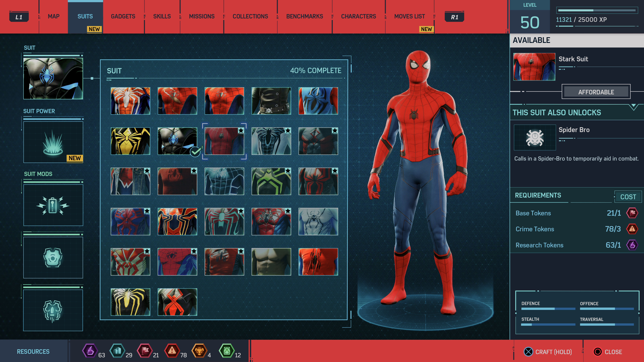Switch to the BENCHMARKS tab

(x=305, y=16)
